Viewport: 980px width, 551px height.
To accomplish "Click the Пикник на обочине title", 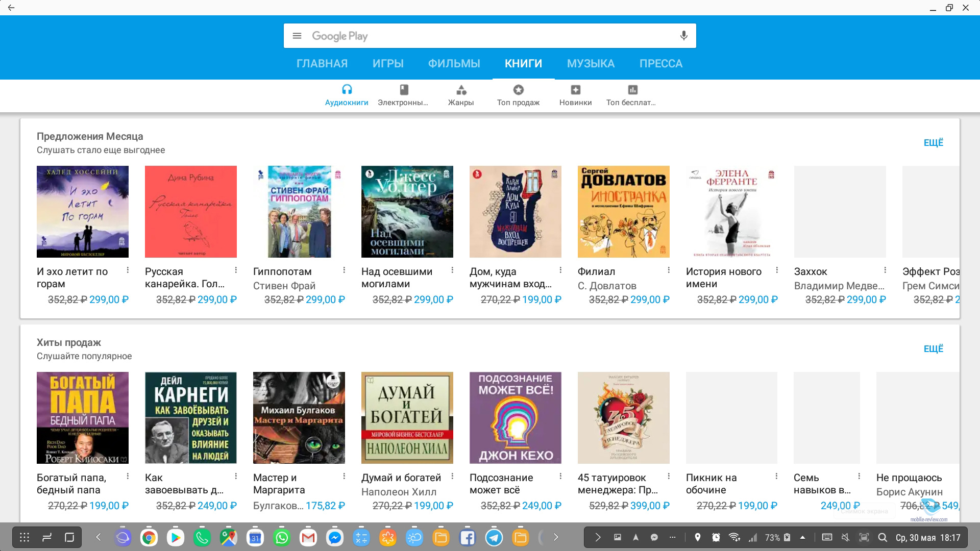I will 712,484.
